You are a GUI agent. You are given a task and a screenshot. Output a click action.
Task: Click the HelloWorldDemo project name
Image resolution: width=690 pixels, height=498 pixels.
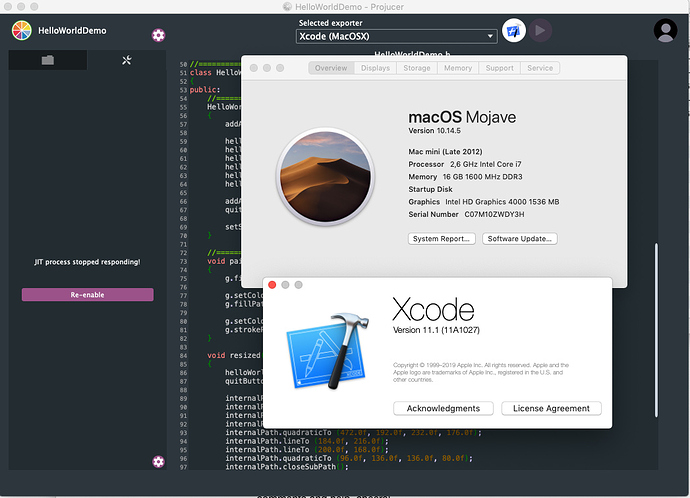[x=72, y=31]
